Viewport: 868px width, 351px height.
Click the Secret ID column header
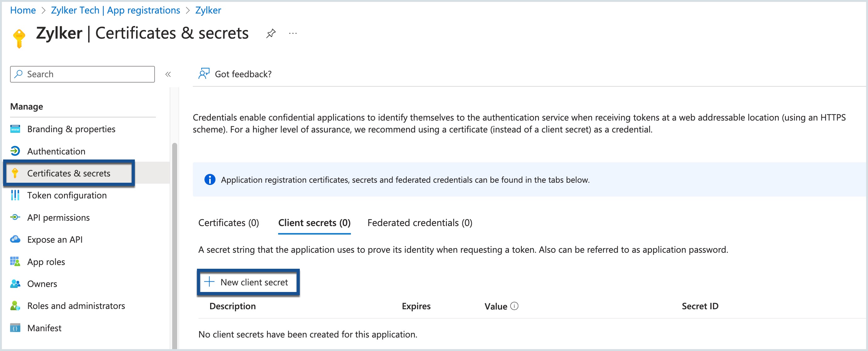tap(700, 306)
